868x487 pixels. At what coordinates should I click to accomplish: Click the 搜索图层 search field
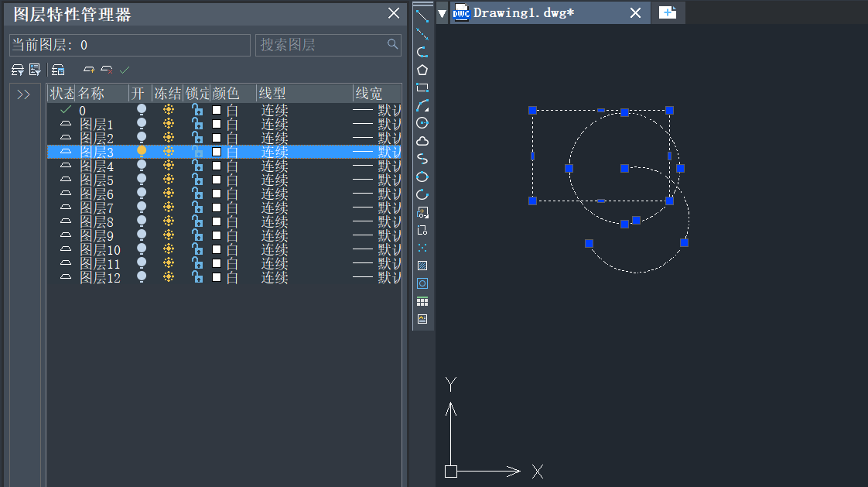click(328, 45)
